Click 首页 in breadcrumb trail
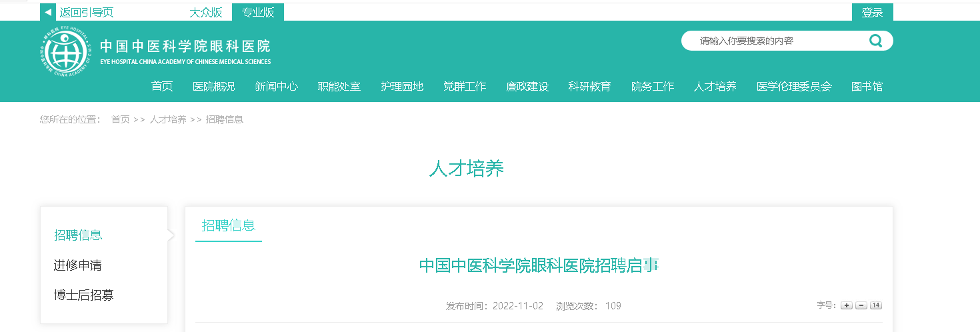 coord(121,119)
